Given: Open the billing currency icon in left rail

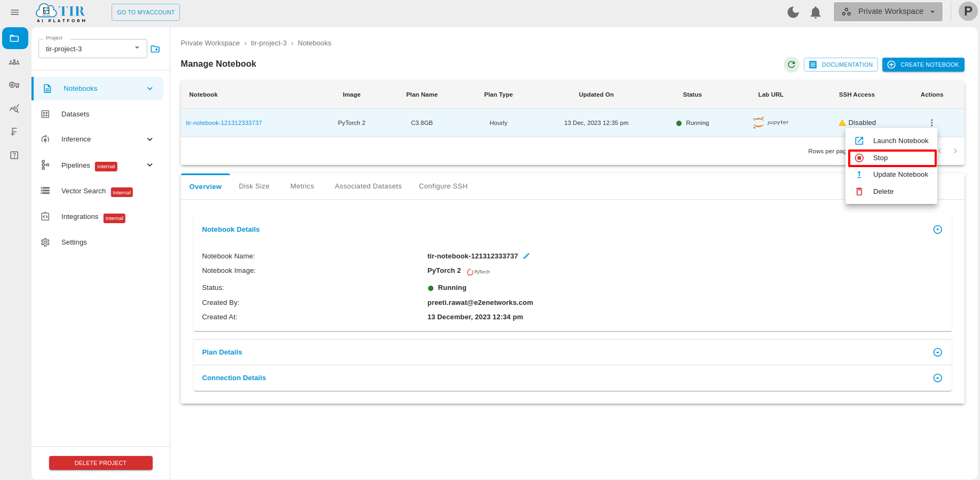Looking at the screenshot, I should pos(14,132).
